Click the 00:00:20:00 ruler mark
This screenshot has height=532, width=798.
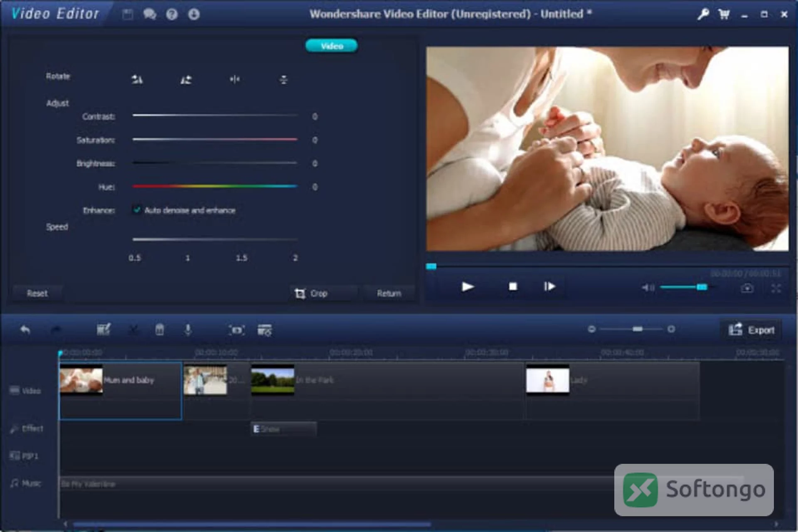pos(351,352)
